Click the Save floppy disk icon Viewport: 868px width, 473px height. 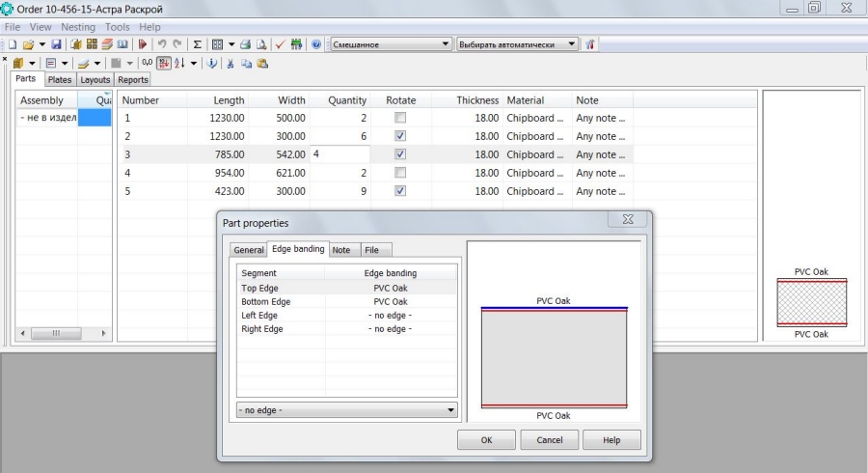pos(56,44)
